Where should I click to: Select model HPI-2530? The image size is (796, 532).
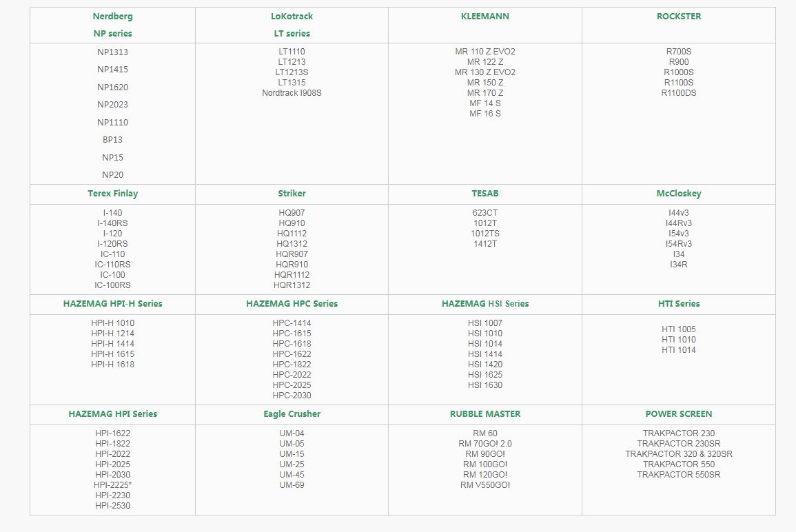coord(113,506)
